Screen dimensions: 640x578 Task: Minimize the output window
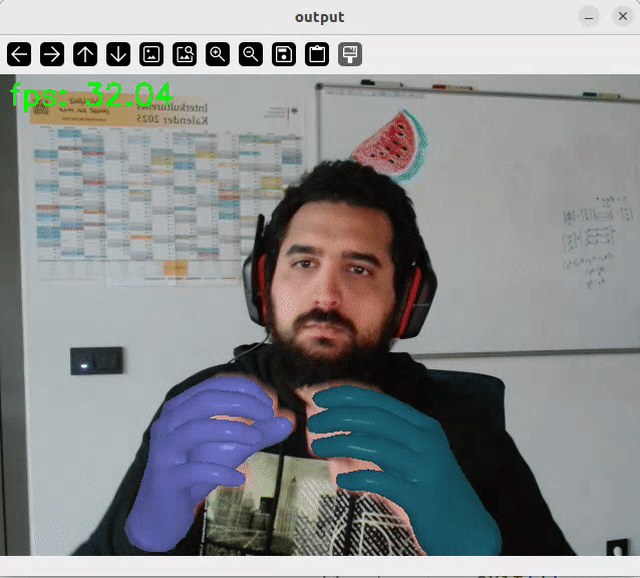click(590, 17)
